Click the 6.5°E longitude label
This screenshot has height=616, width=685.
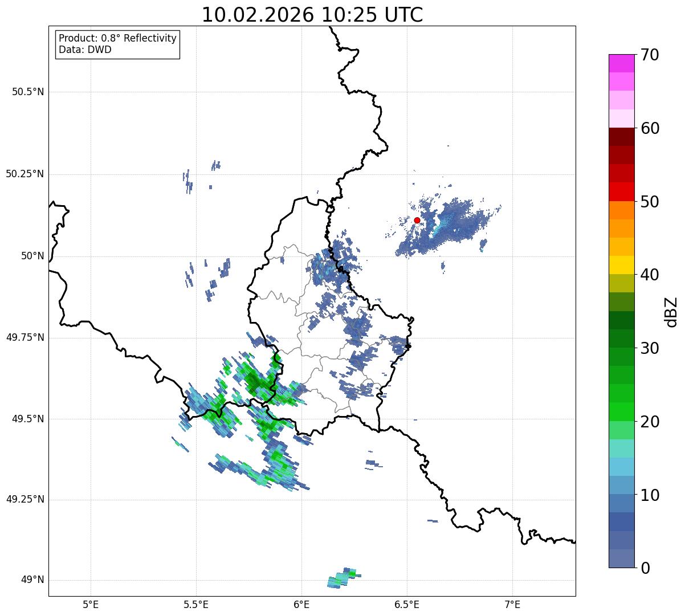click(x=407, y=604)
